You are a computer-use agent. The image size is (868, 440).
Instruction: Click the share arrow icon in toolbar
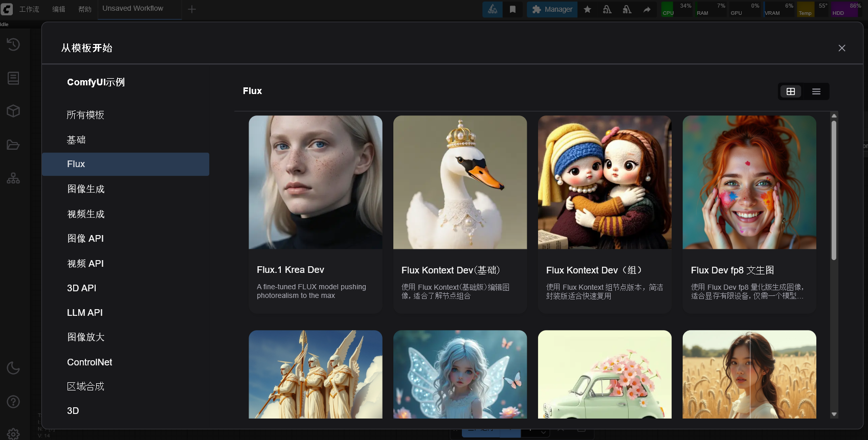click(x=647, y=9)
